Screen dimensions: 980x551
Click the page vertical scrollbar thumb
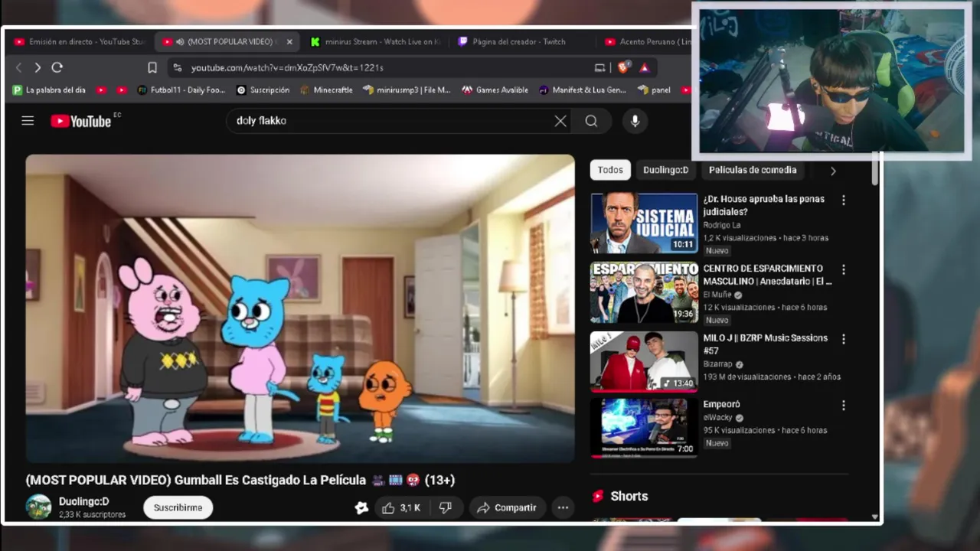[x=875, y=168]
